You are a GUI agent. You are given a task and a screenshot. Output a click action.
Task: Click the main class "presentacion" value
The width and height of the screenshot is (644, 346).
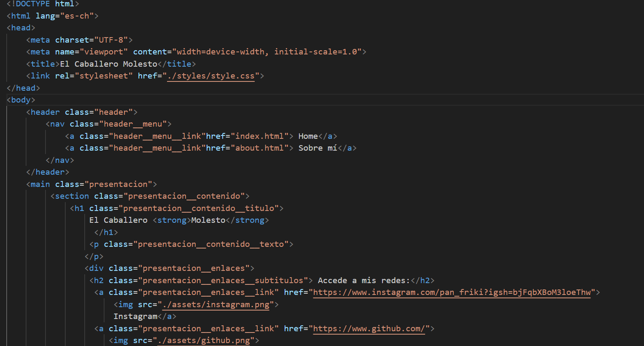(x=118, y=184)
